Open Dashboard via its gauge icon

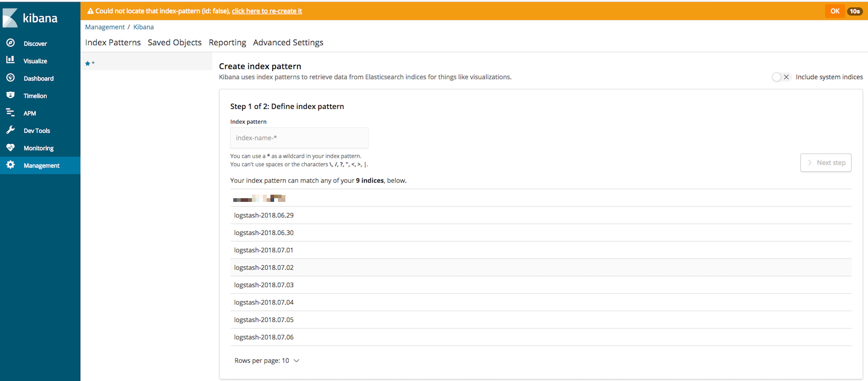click(10, 78)
